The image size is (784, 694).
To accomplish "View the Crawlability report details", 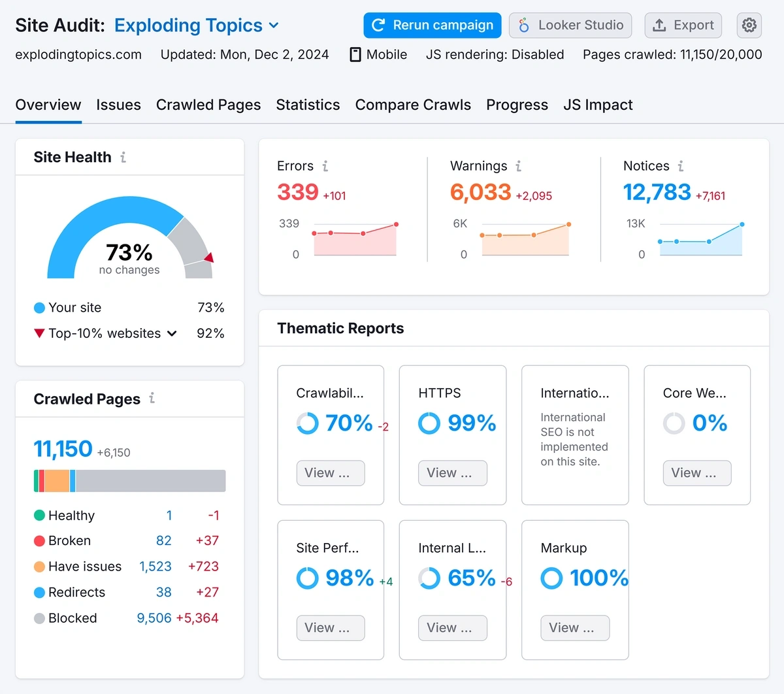I will pos(331,472).
